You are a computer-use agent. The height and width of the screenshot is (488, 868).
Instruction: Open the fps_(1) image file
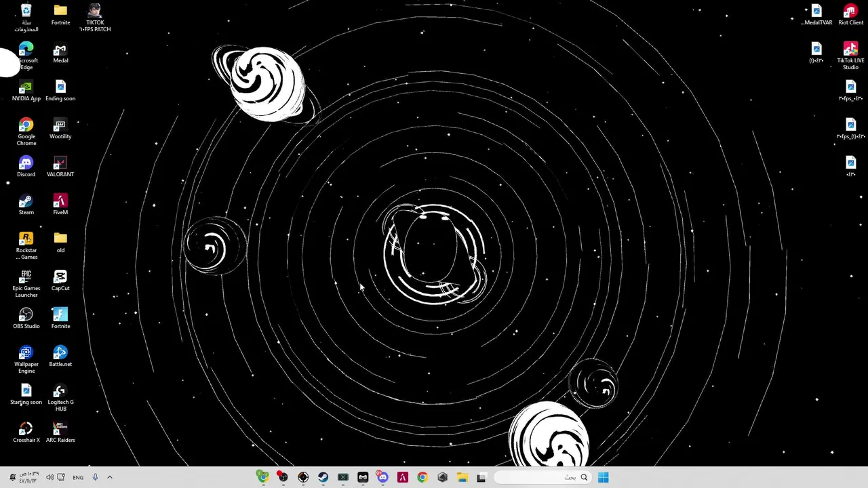850,129
